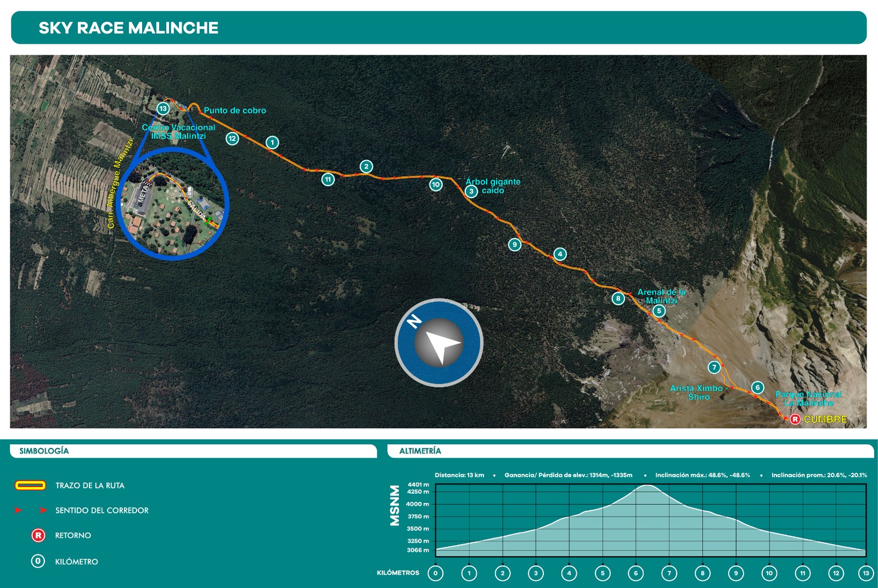Click the Parque Nacional La Malinche label

(809, 398)
